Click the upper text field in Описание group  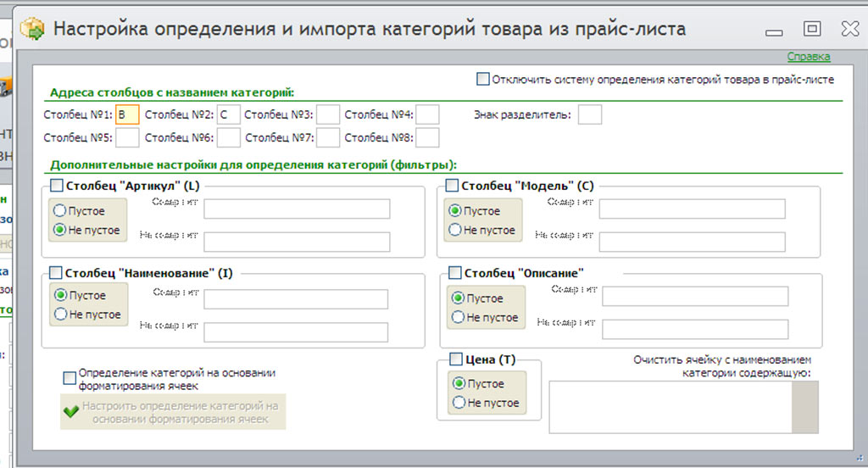pyautogui.click(x=695, y=296)
